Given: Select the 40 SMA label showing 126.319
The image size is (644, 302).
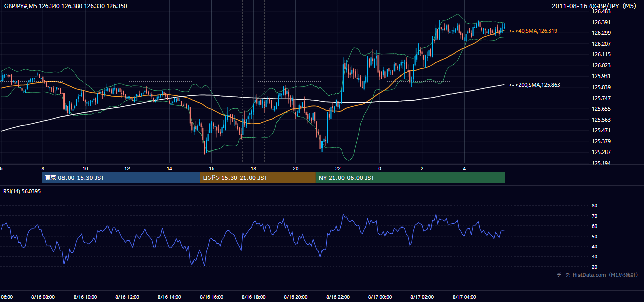Looking at the screenshot, I should 533,31.
